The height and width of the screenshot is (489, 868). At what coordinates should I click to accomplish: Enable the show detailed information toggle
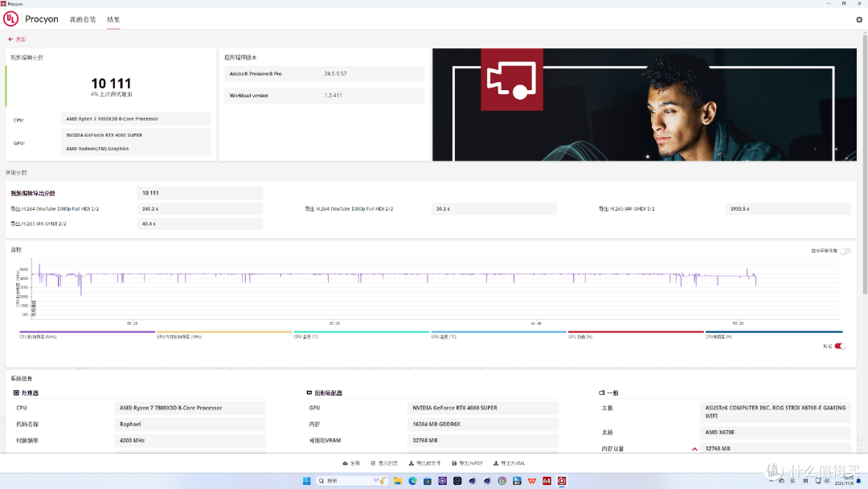pos(845,251)
